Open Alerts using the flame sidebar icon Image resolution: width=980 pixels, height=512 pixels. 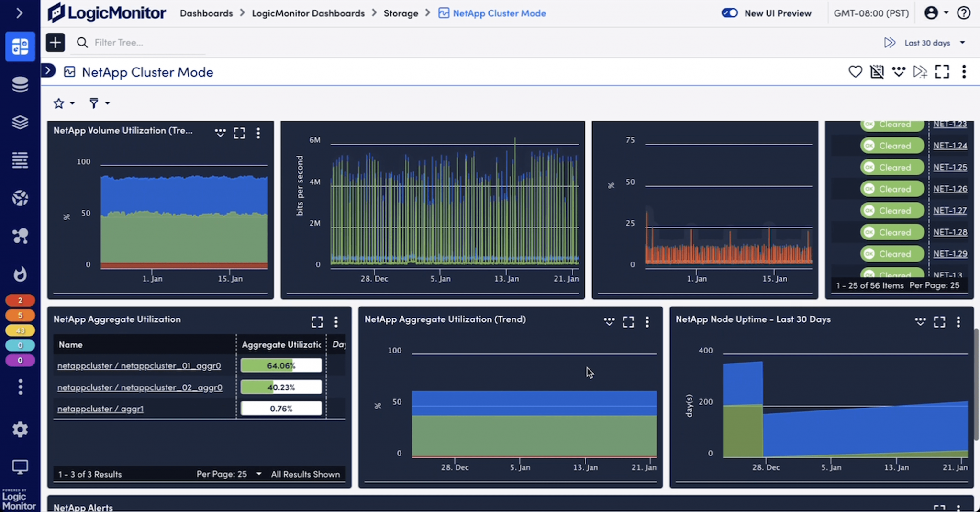[x=20, y=274]
